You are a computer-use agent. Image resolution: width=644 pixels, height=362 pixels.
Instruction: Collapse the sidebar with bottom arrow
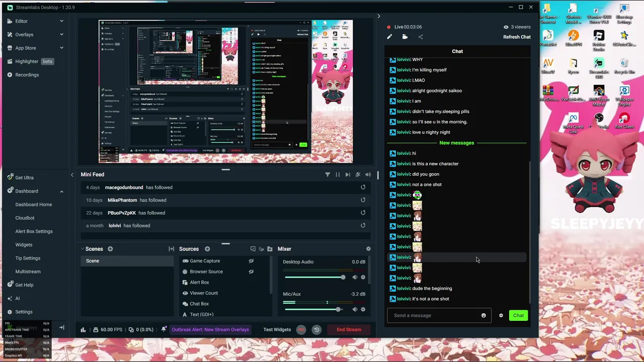click(61, 327)
